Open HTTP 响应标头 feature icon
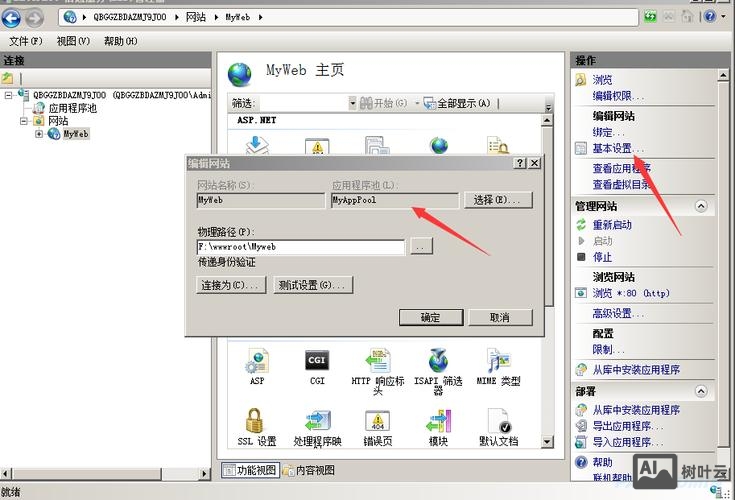 tap(378, 361)
